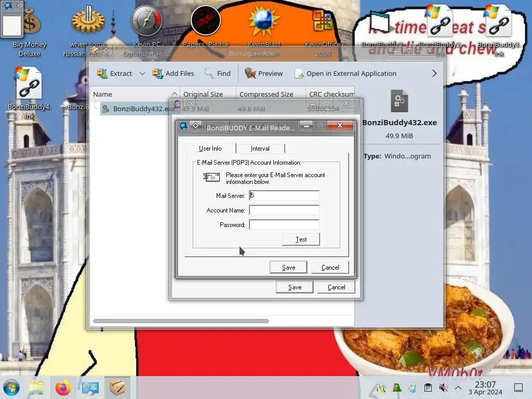Open the Start menu orb
This screenshot has height=399, width=532.
pos(11,388)
